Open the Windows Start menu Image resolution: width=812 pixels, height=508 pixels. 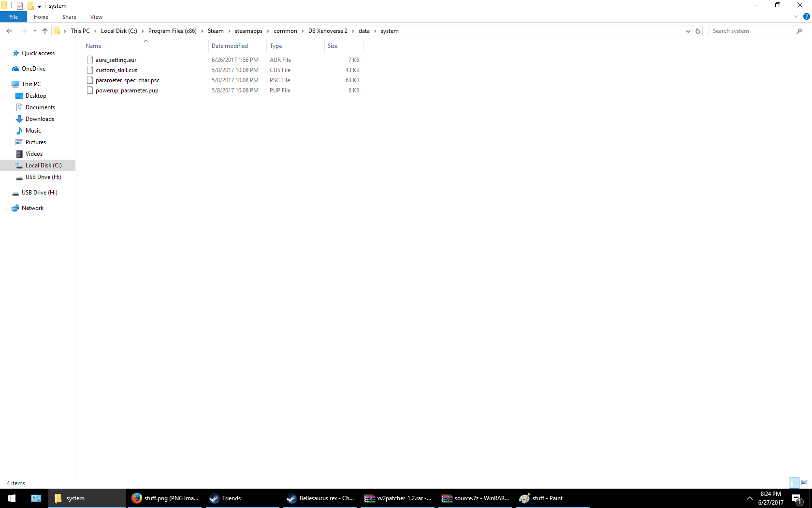point(12,498)
